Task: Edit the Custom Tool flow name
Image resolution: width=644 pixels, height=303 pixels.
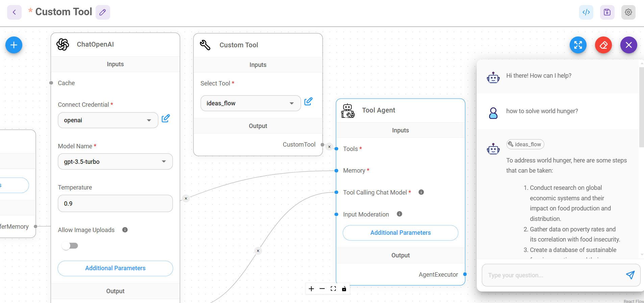Action: tap(103, 12)
